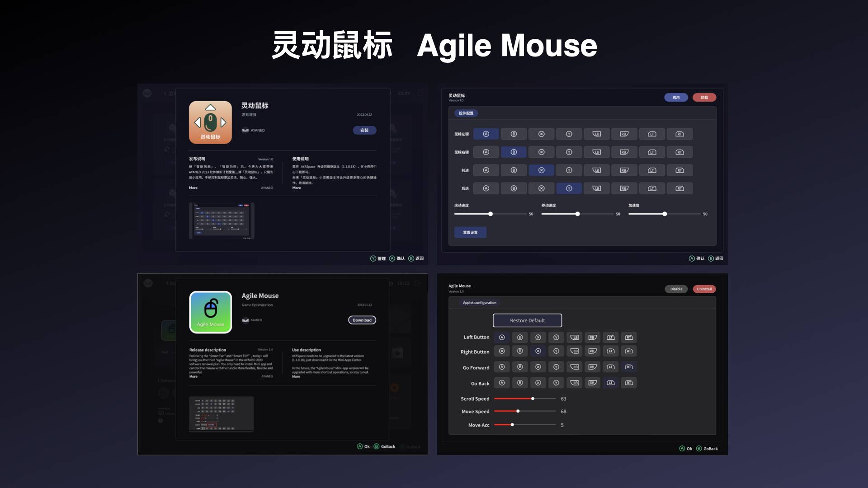Click GoBack hint in English config footer
Screen dimensions: 868x488
707,449
